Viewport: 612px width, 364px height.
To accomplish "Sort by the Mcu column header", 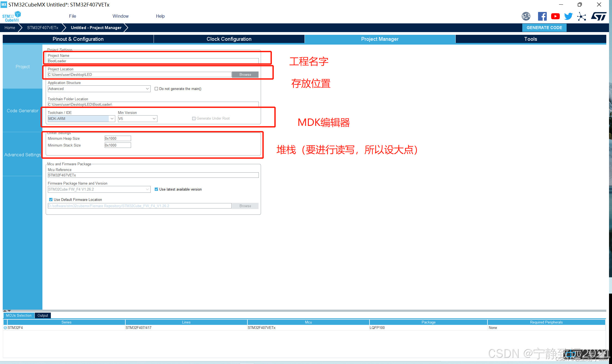I will [x=308, y=322].
